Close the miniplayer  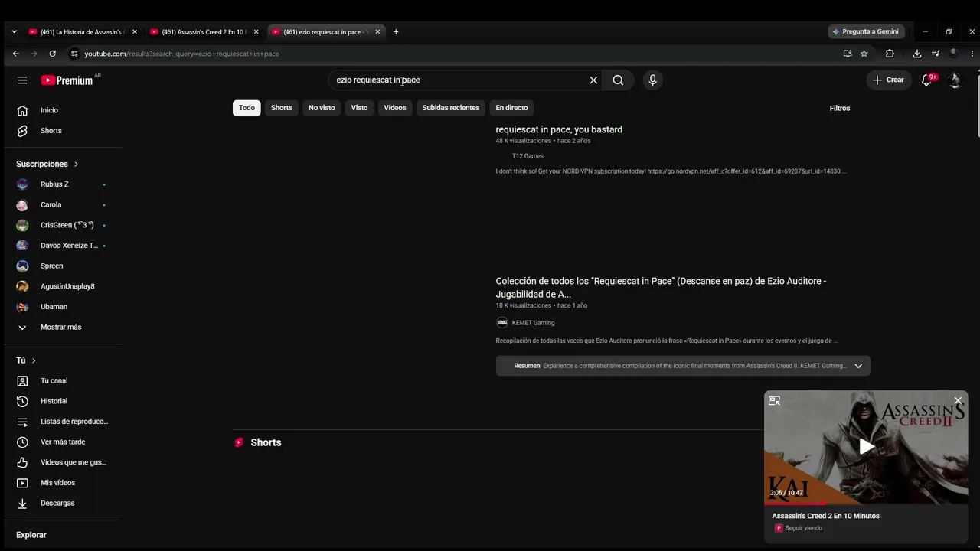958,400
